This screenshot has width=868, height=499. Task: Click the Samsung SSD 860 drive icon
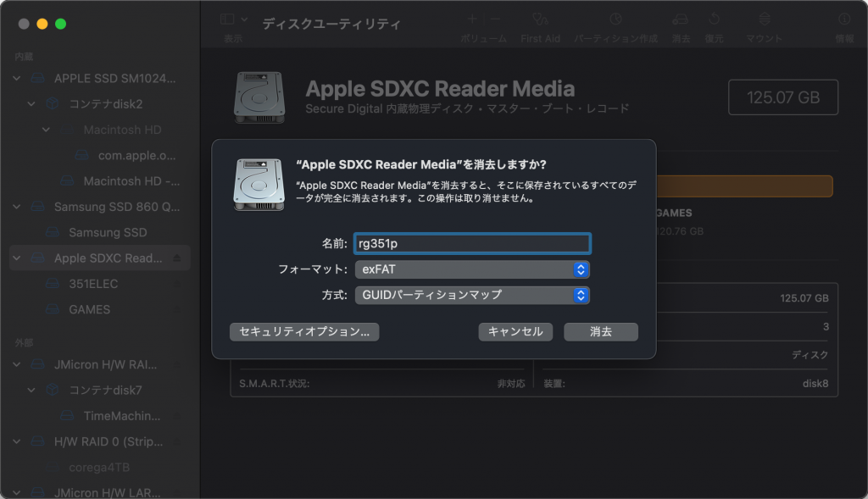point(37,207)
